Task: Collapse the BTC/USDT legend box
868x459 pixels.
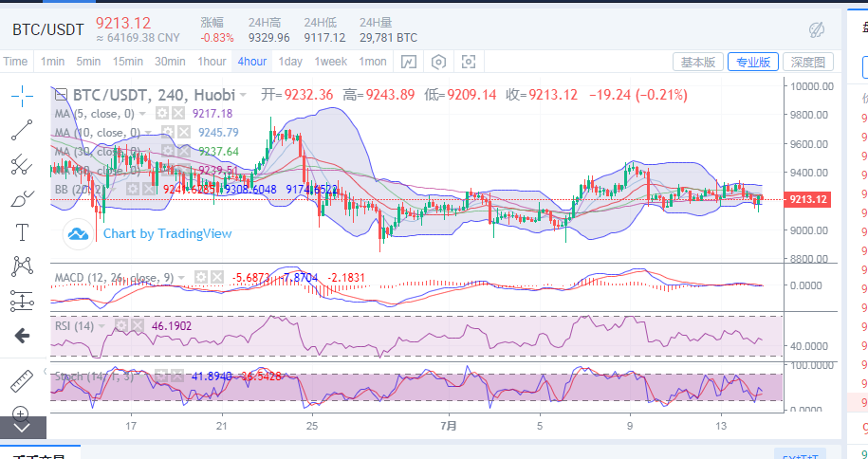Action: click(61, 95)
